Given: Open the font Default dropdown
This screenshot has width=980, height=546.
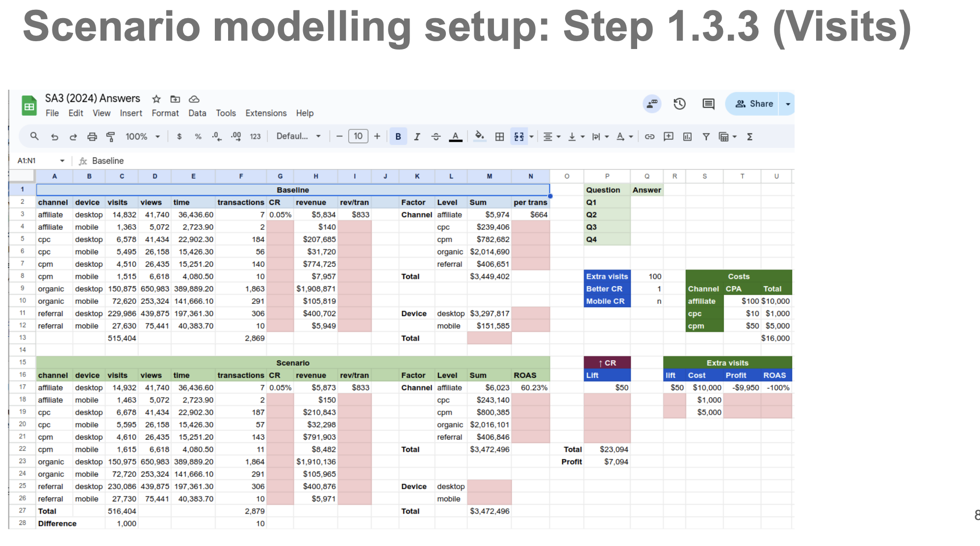Looking at the screenshot, I should click(298, 137).
